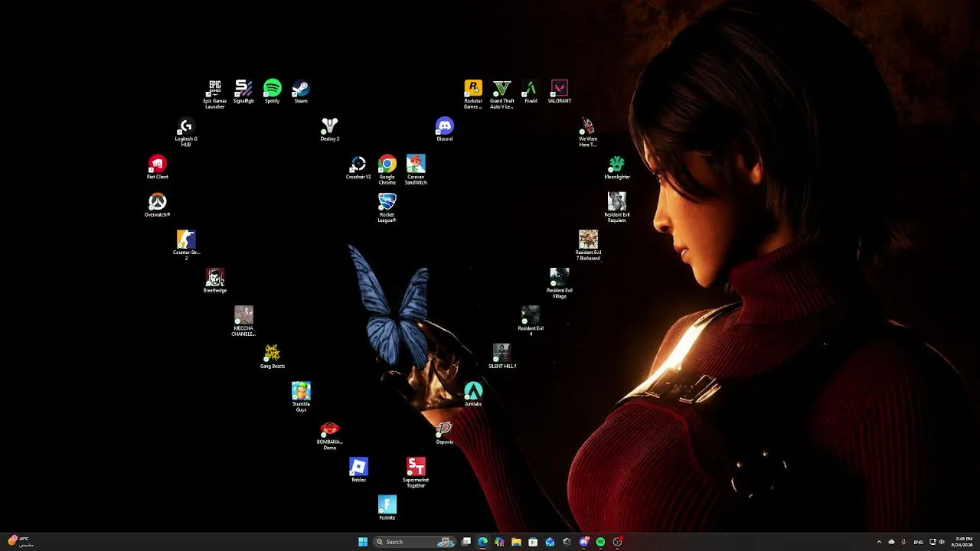
Task: Launch SignalRgb from the desktop
Action: (x=243, y=91)
